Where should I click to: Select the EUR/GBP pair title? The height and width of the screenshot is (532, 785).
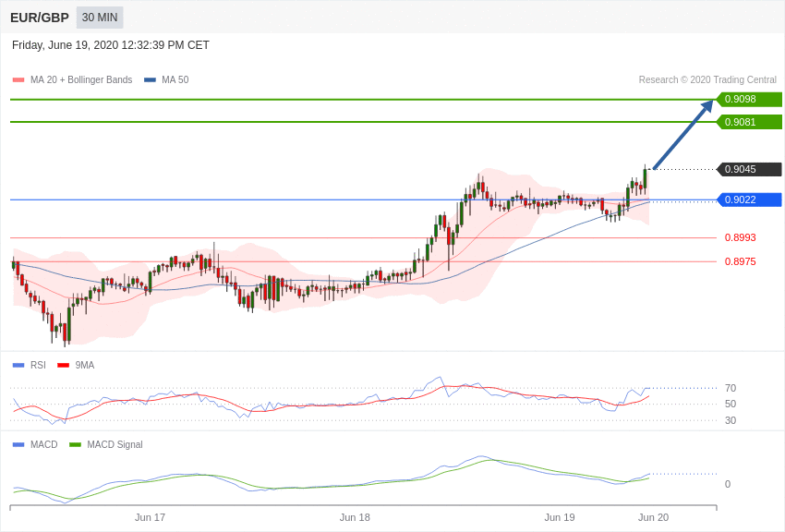click(x=40, y=18)
